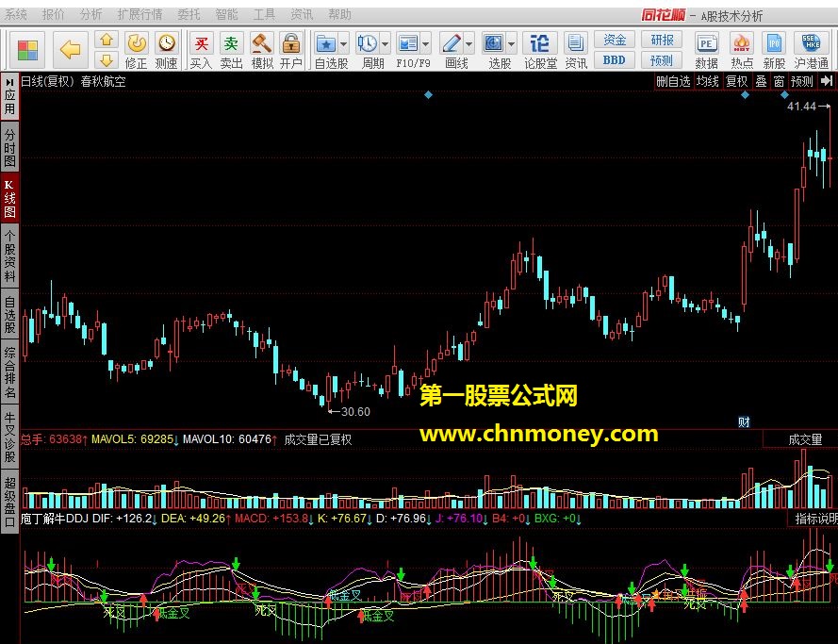
Task: Toggle the 均线 moving average display
Action: tap(708, 81)
